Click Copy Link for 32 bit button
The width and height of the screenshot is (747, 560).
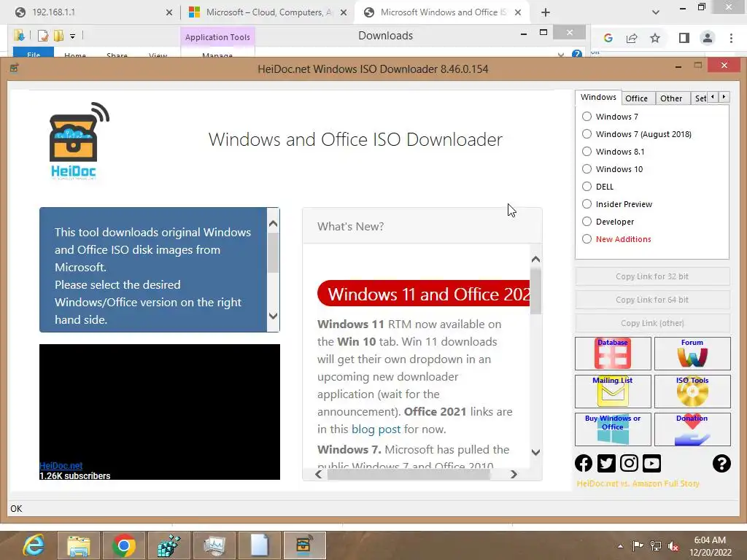pyautogui.click(x=652, y=276)
